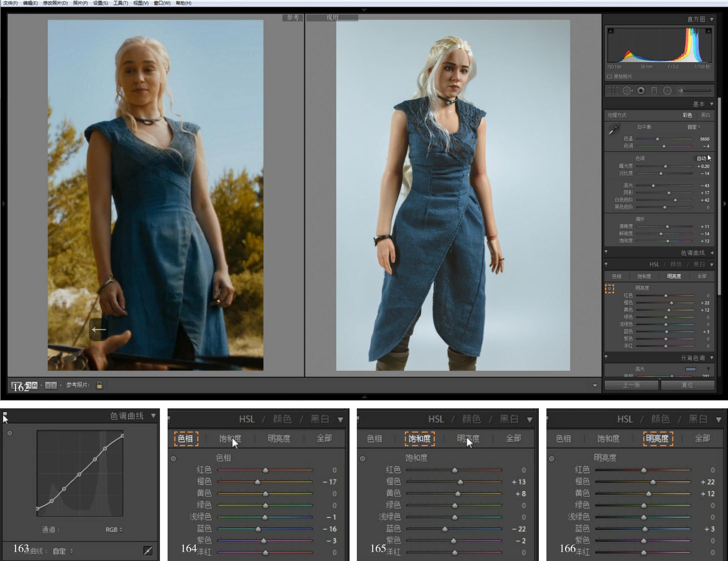Viewport: 728px width, 561px height.
Task: Open the 通道 RGB channel dropdown
Action: (114, 530)
